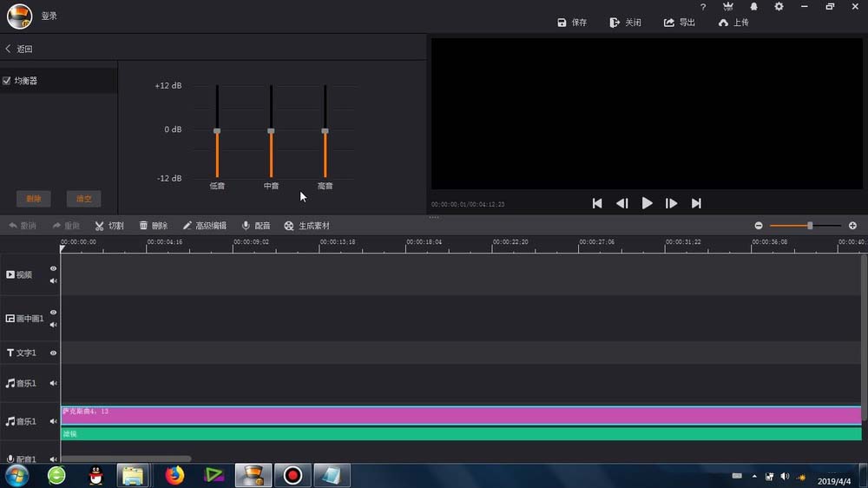Step to next frame in preview
868x488 pixels.
tap(671, 203)
